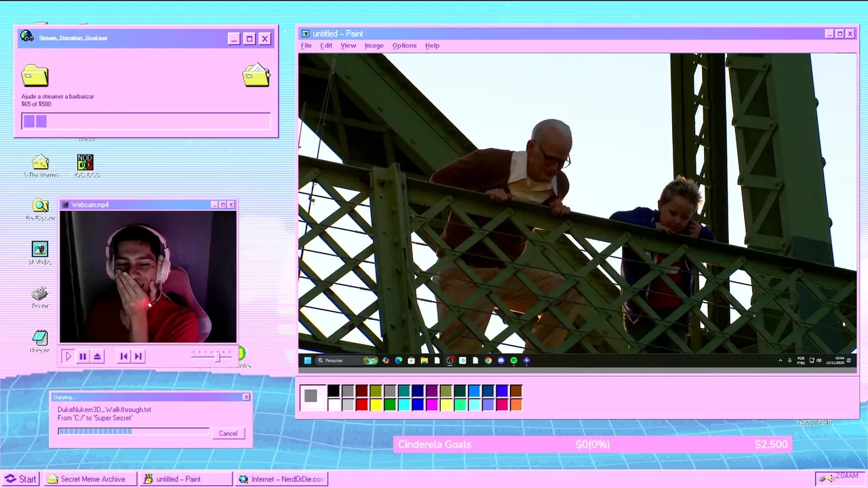The height and width of the screenshot is (488, 868).
Task: Click the volume slider in Webcam.mp4 player
Action: click(212, 355)
